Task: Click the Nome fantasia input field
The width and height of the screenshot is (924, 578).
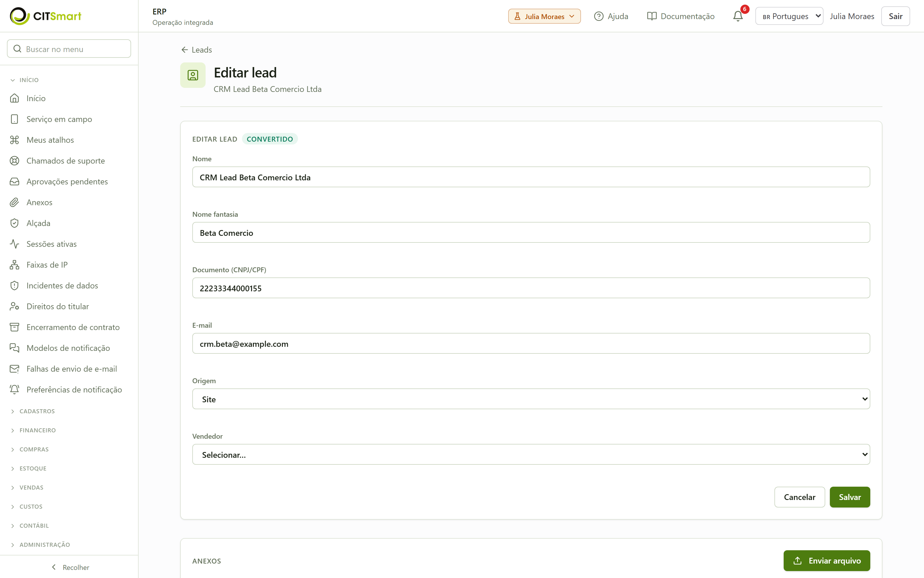Action: (x=531, y=232)
